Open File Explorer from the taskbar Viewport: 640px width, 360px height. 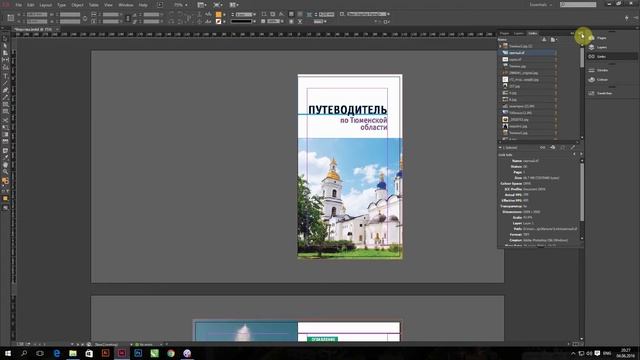(73, 353)
